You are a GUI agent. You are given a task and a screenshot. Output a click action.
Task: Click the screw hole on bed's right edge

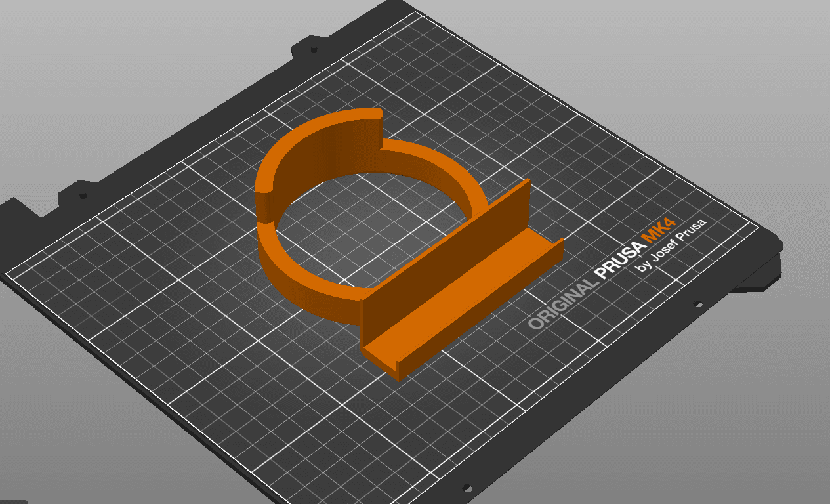click(x=697, y=304)
